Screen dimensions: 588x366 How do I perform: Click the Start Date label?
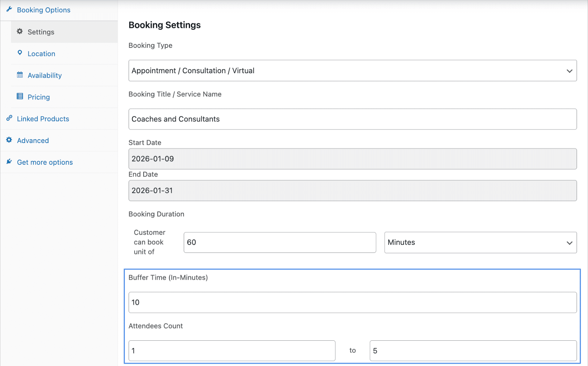tap(145, 143)
